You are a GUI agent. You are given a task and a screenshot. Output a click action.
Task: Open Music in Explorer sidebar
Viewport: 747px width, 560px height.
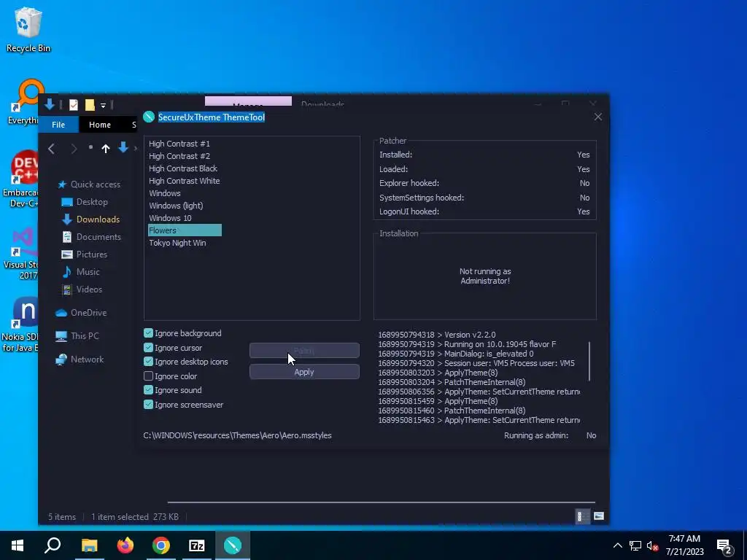[x=80, y=271]
